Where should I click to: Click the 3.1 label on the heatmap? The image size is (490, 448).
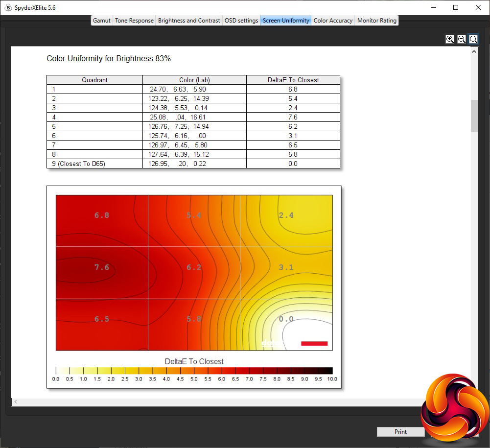(286, 268)
